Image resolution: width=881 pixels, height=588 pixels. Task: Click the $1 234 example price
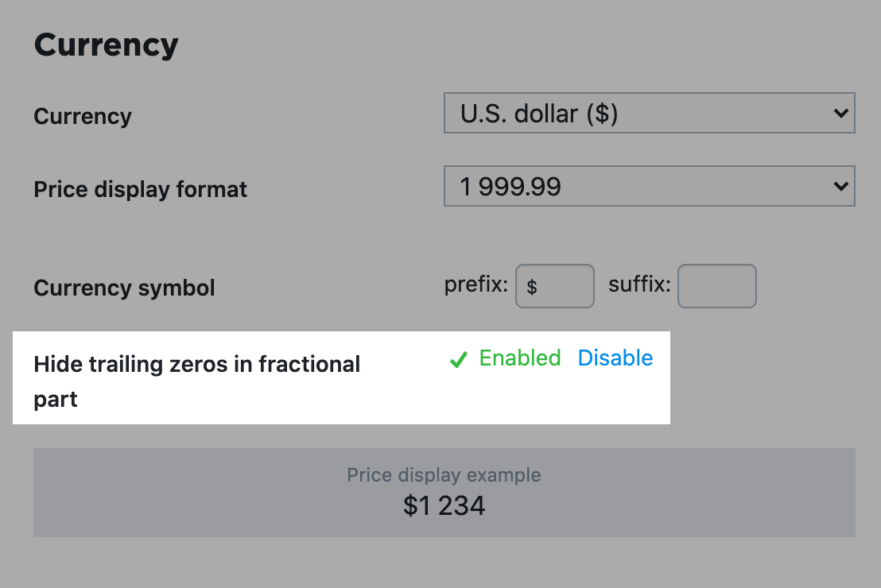point(443,505)
